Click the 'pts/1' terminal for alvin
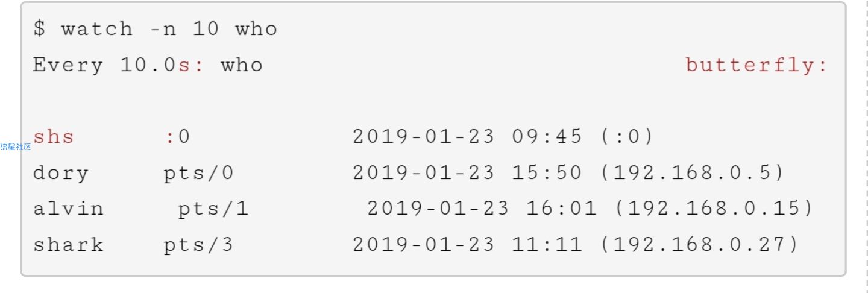 [x=213, y=210]
